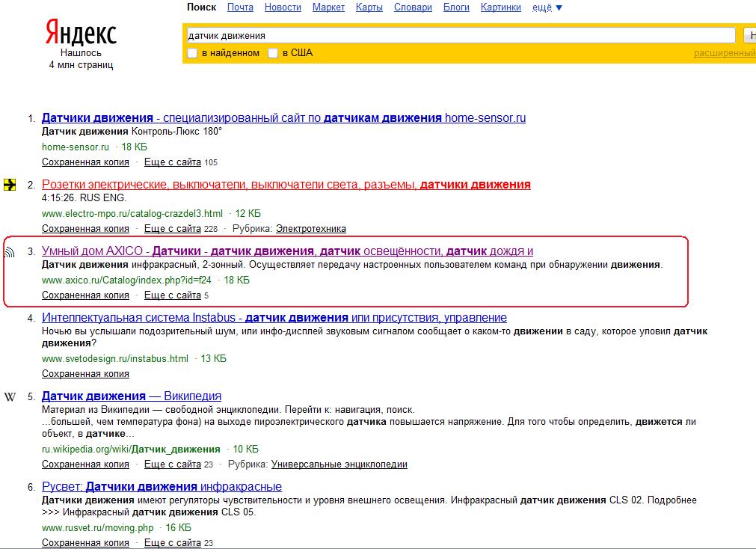Click green URL 'www.rusvet.ru/moving.php'
Screen dimensions: 756x549
coord(97,528)
